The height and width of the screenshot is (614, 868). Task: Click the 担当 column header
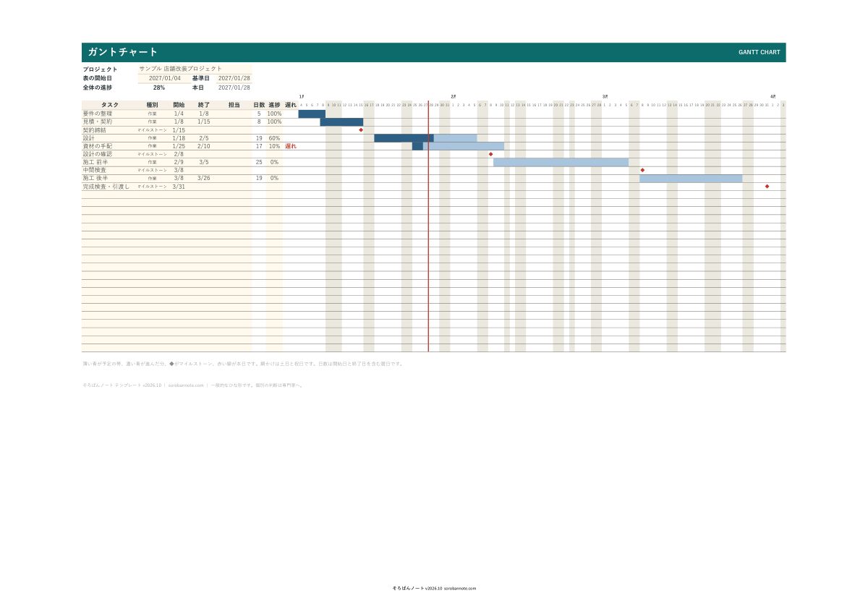pos(234,105)
